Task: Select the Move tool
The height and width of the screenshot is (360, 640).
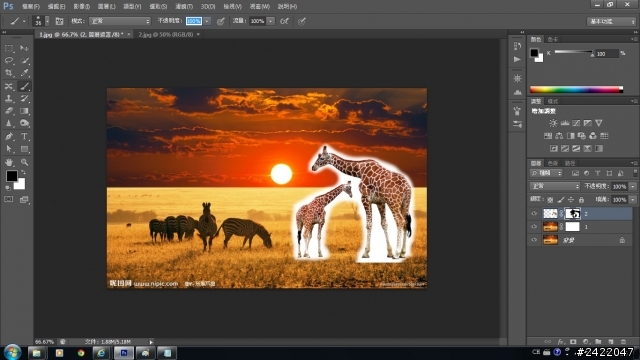Action: (x=24, y=48)
